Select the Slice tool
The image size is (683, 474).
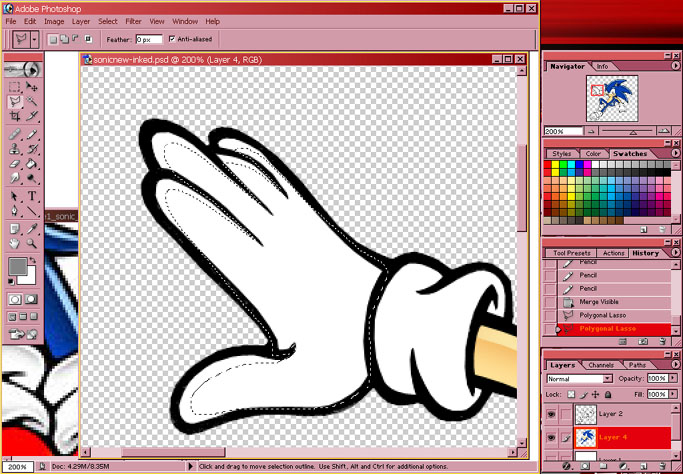coord(31,116)
